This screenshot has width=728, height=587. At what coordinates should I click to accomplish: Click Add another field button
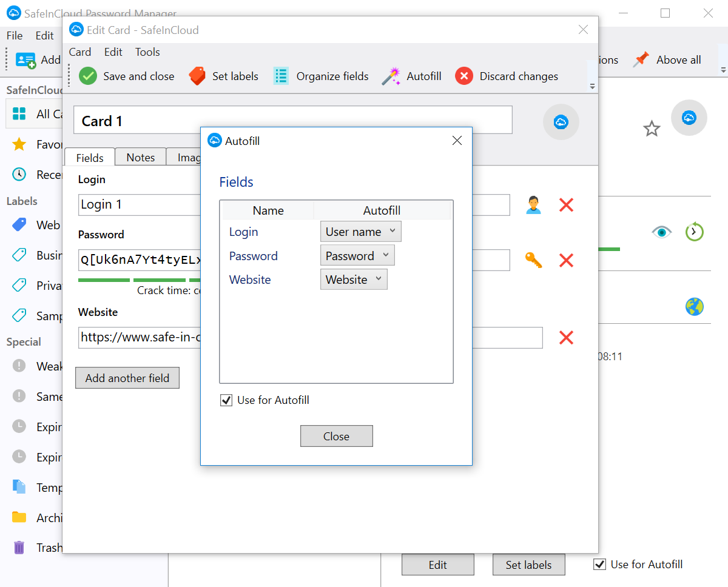127,378
